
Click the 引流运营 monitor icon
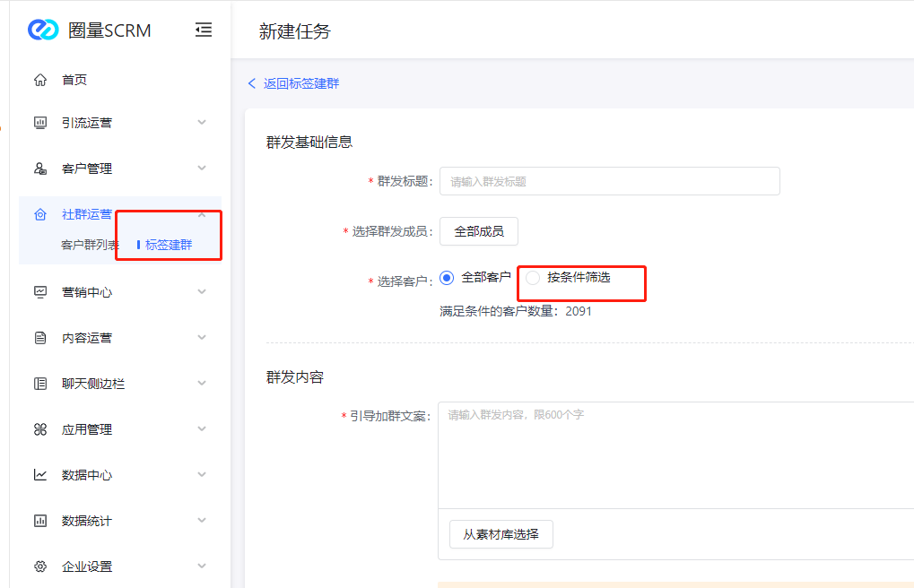tap(40, 123)
